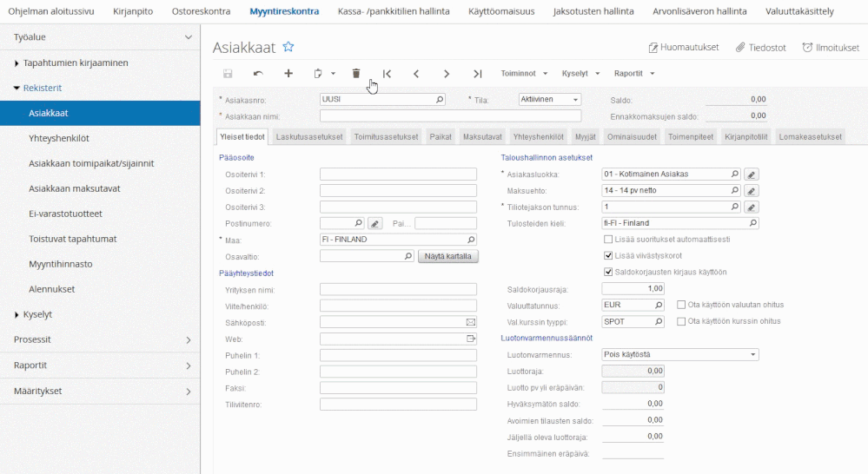The height and width of the screenshot is (474, 868).
Task: Click search magnifier in Asiakasnro field
Action: (439, 100)
